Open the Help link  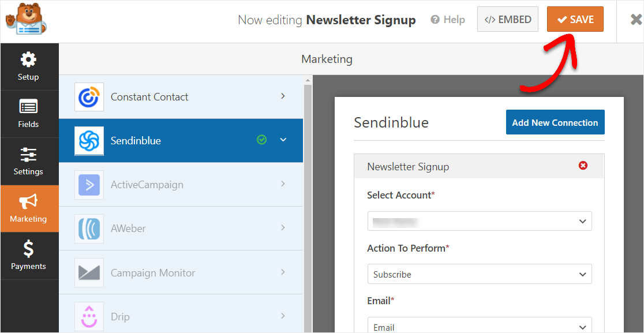pyautogui.click(x=448, y=20)
